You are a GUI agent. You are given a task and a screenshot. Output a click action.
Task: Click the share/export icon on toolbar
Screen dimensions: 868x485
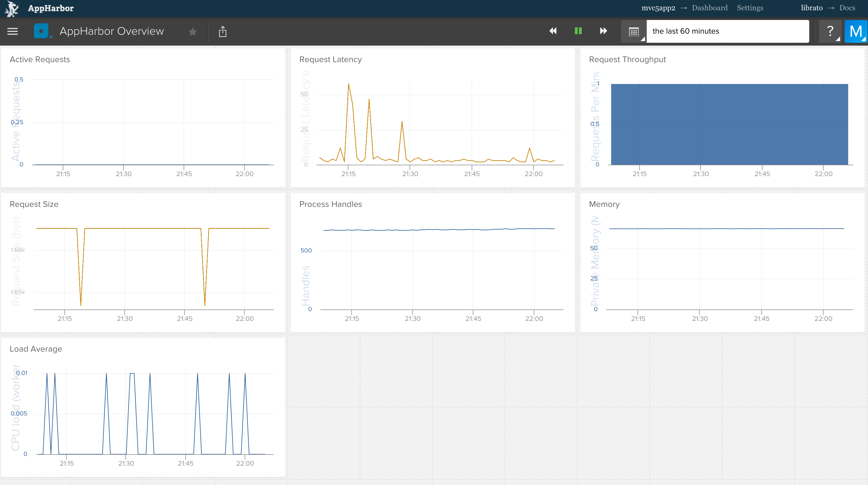click(222, 31)
